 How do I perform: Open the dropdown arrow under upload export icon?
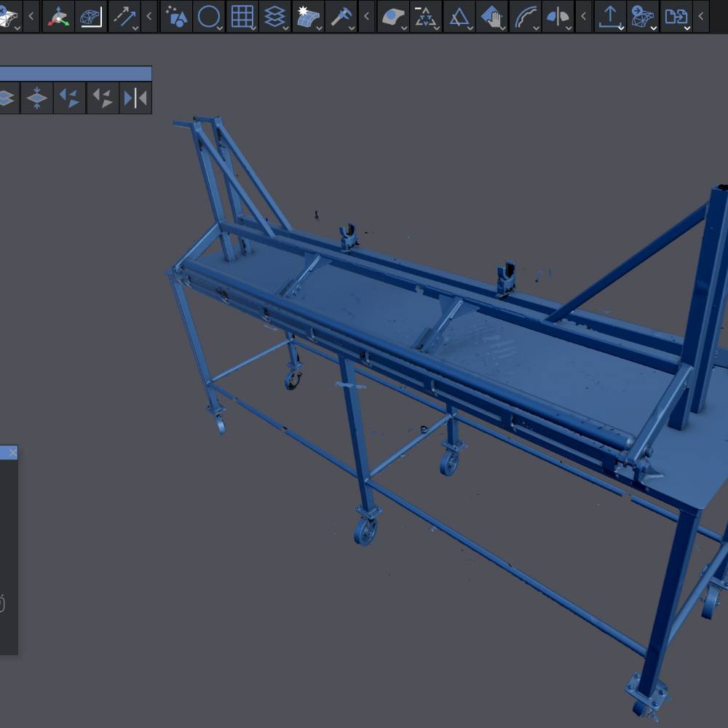[x=621, y=28]
